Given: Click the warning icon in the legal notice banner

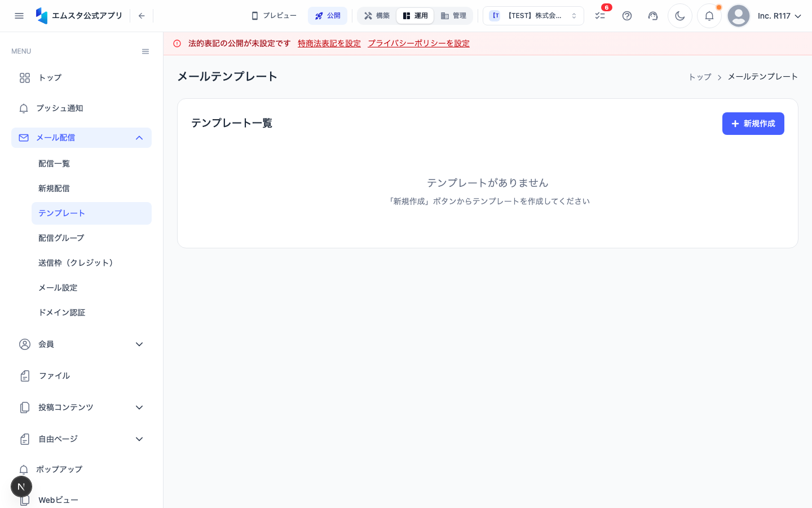Looking at the screenshot, I should pyautogui.click(x=177, y=43).
